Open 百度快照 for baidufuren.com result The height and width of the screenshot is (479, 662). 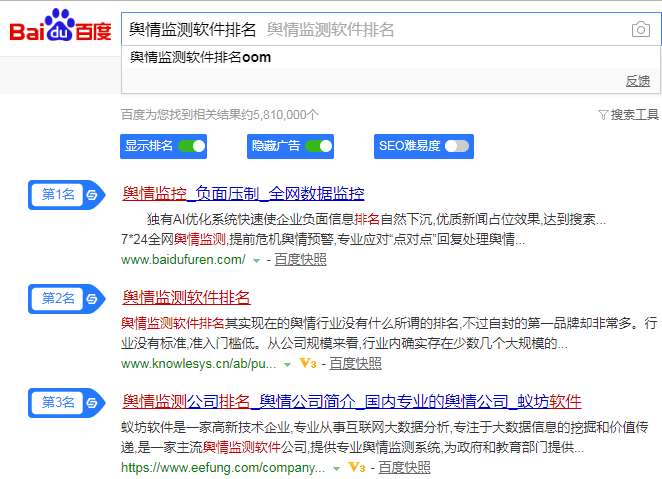tap(300, 259)
